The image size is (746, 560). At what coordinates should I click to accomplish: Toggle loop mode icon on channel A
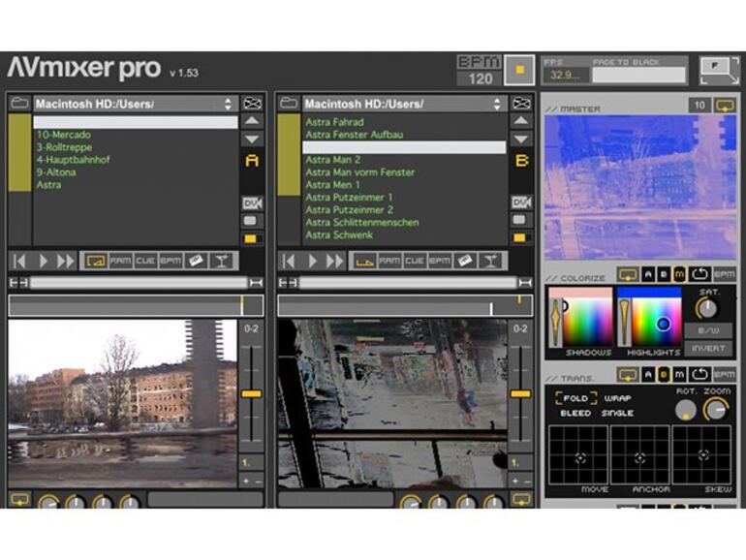tap(96, 261)
